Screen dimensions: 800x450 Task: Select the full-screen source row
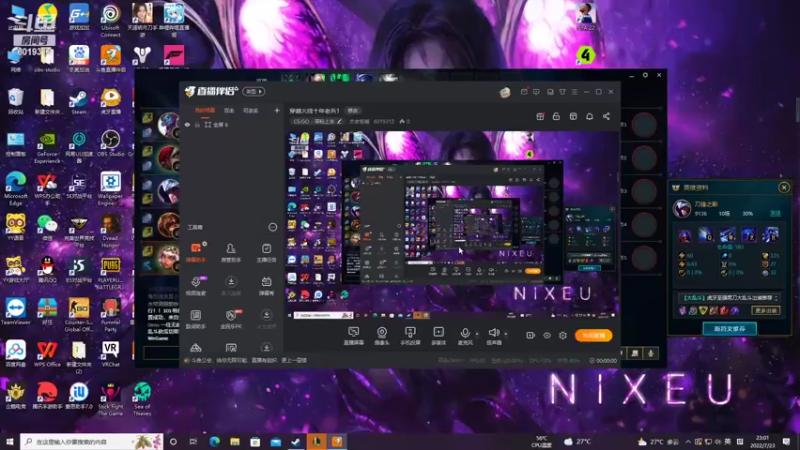tap(231, 124)
